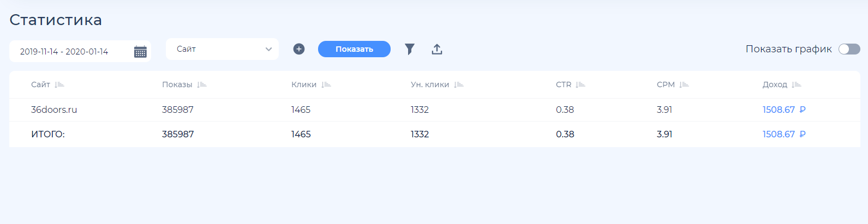Screen dimensions: 868x224
Task: Sort by Клики column icon
Action: (326, 84)
